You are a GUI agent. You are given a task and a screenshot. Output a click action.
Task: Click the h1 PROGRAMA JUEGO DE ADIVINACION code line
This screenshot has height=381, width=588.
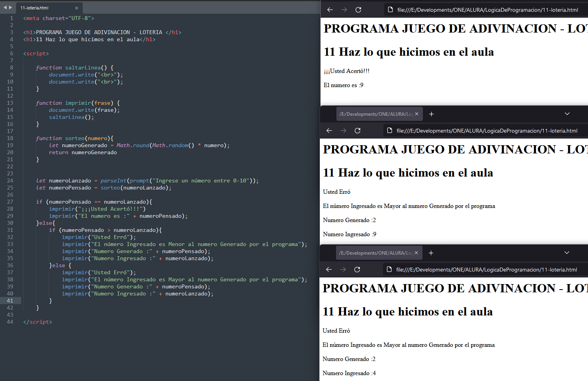pos(102,32)
